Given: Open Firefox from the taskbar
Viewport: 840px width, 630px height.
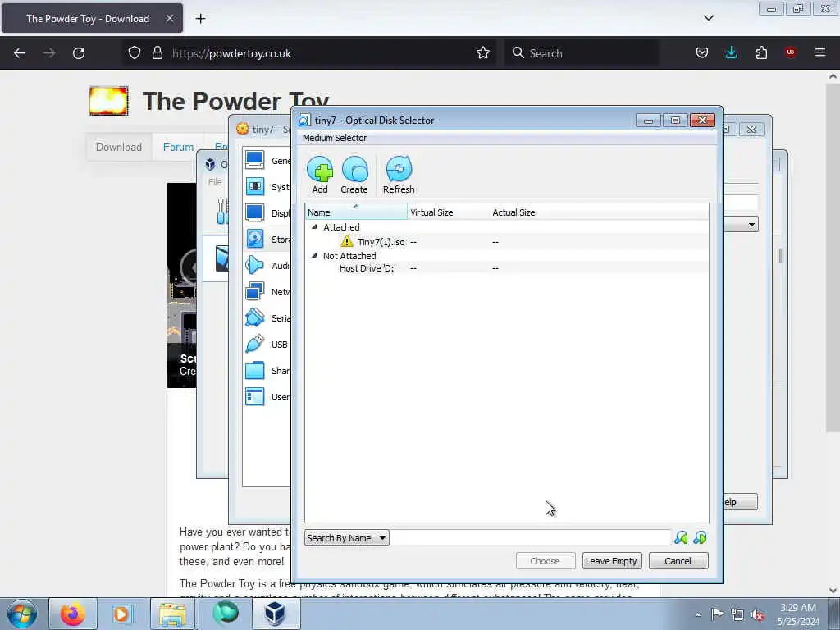Looking at the screenshot, I should point(73,614).
